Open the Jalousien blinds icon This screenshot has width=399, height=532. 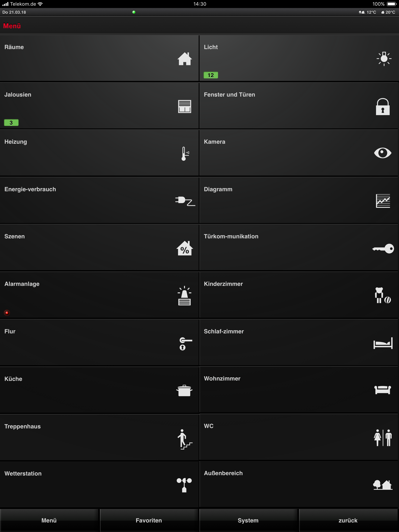point(184,106)
